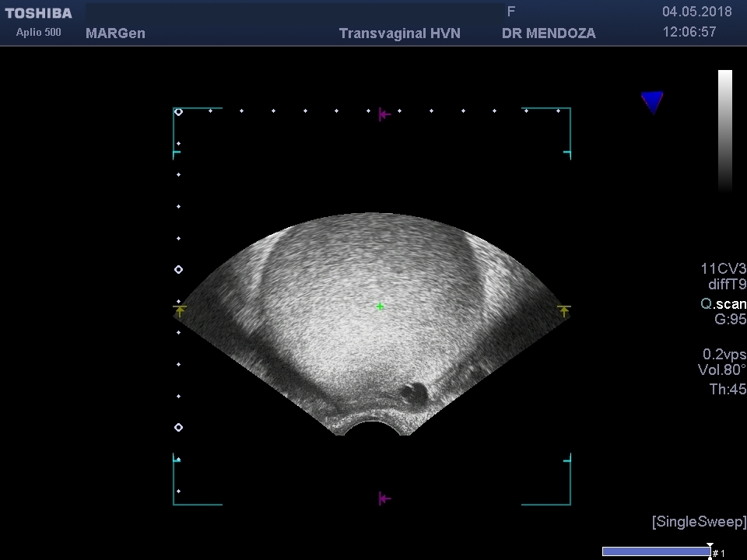Click the yellow focus marker on the left edge

click(180, 311)
